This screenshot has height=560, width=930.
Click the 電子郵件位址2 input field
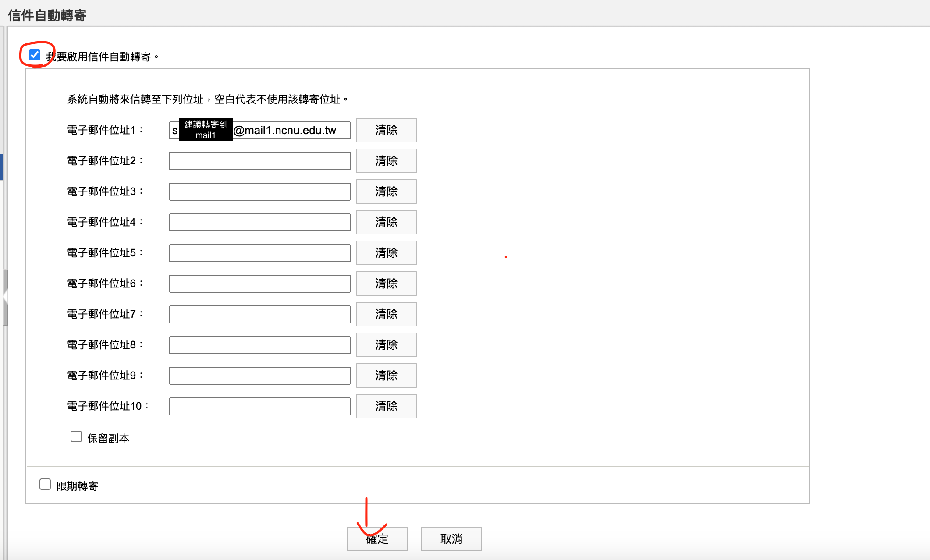click(260, 161)
